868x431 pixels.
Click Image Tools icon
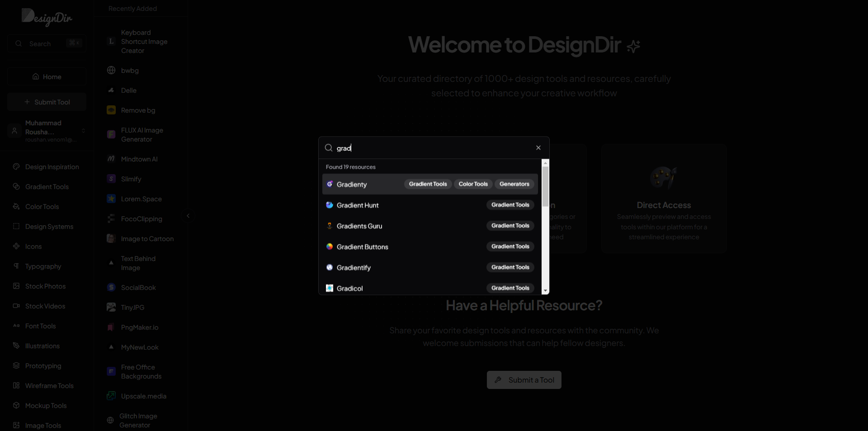coord(16,425)
